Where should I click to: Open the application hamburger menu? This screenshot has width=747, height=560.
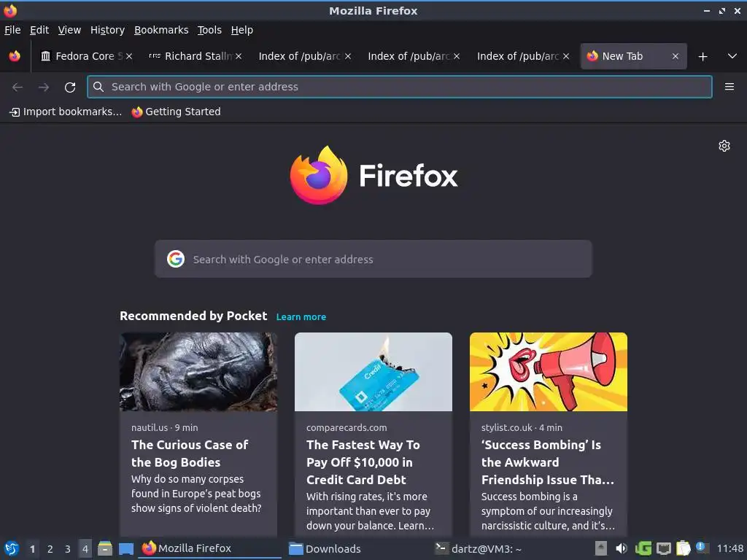[729, 87]
